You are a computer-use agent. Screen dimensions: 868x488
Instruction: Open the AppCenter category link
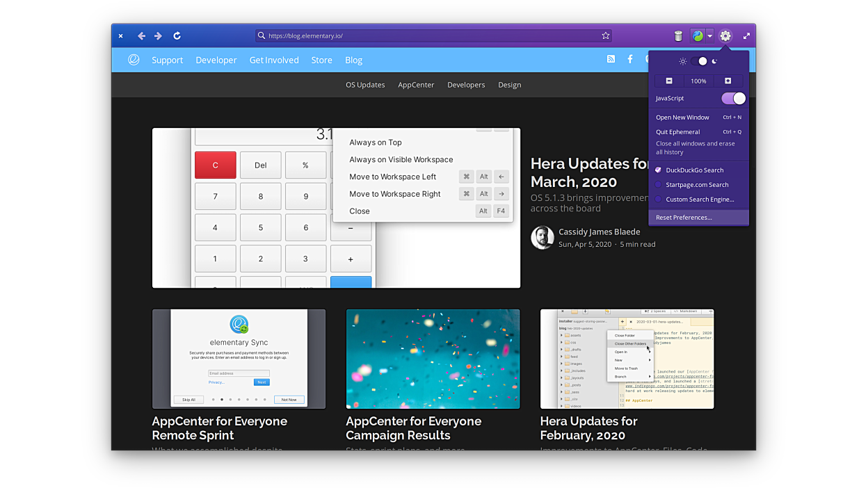click(416, 85)
